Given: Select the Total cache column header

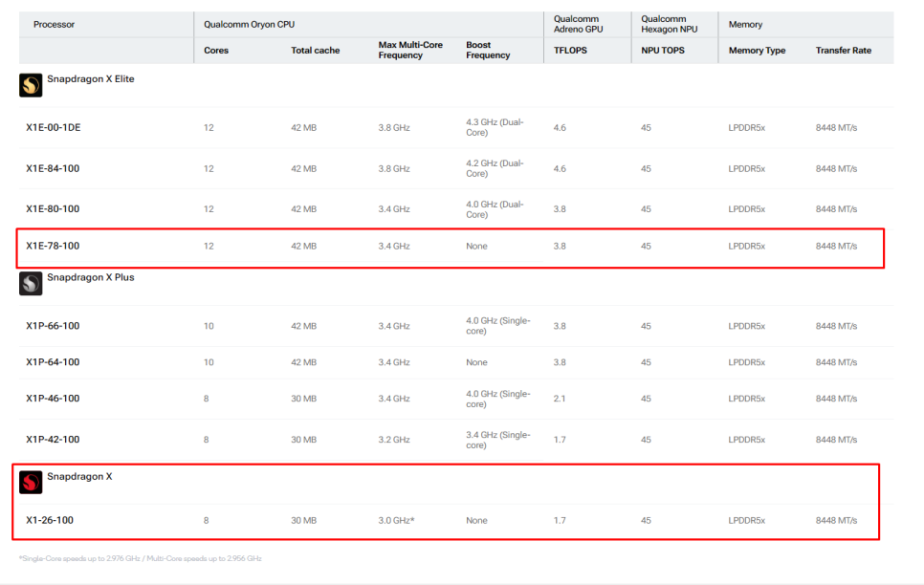Looking at the screenshot, I should coord(315,51).
